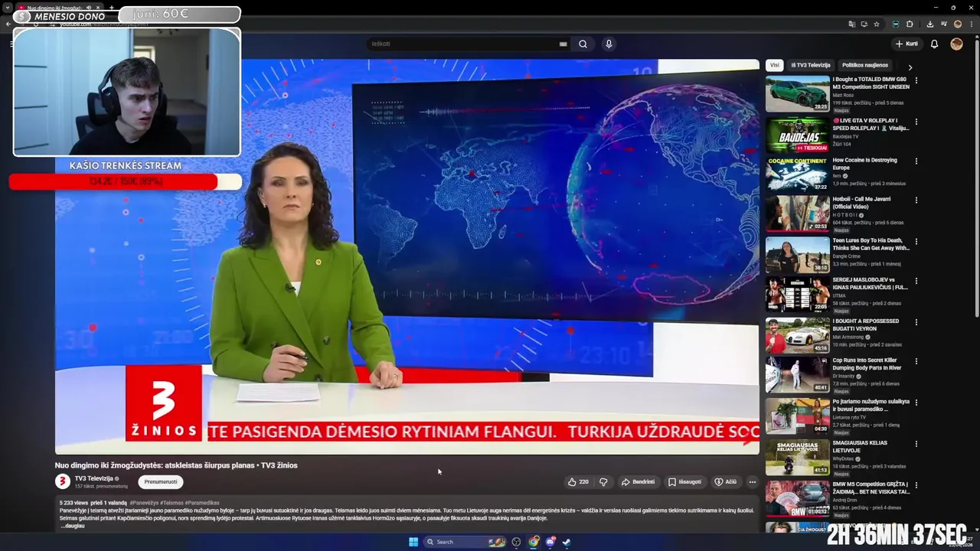Screen dimensions: 980x551
Task: Select the Iš TV3 Televizija chip
Action: click(x=810, y=65)
